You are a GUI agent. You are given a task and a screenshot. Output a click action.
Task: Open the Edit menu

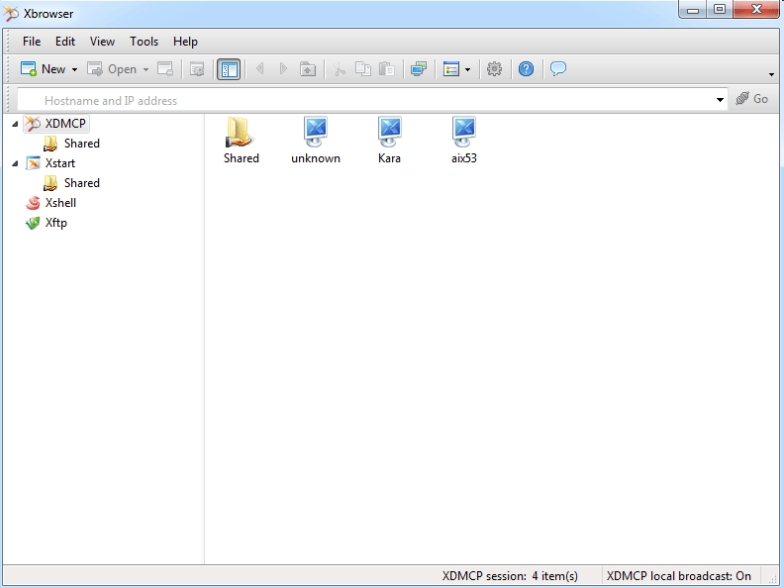click(x=65, y=42)
